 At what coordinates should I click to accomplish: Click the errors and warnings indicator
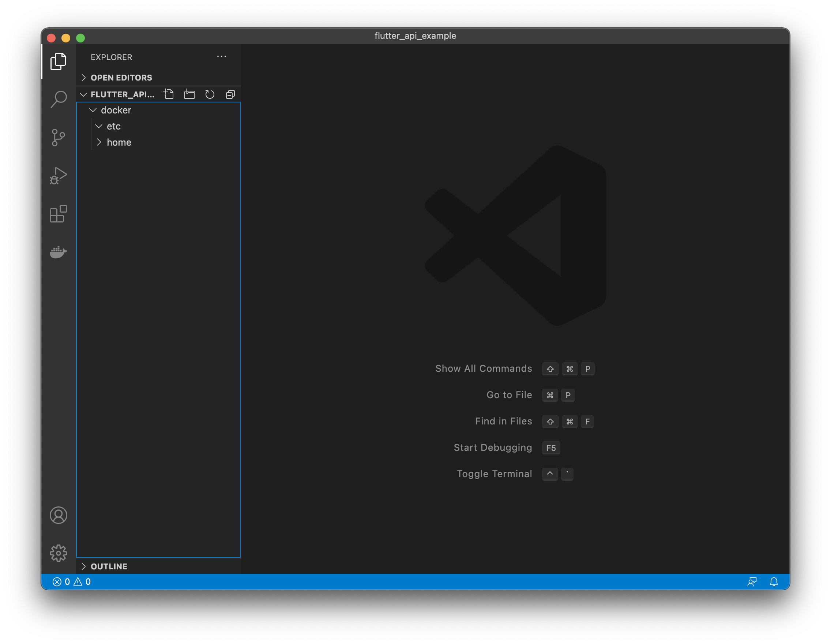(72, 581)
